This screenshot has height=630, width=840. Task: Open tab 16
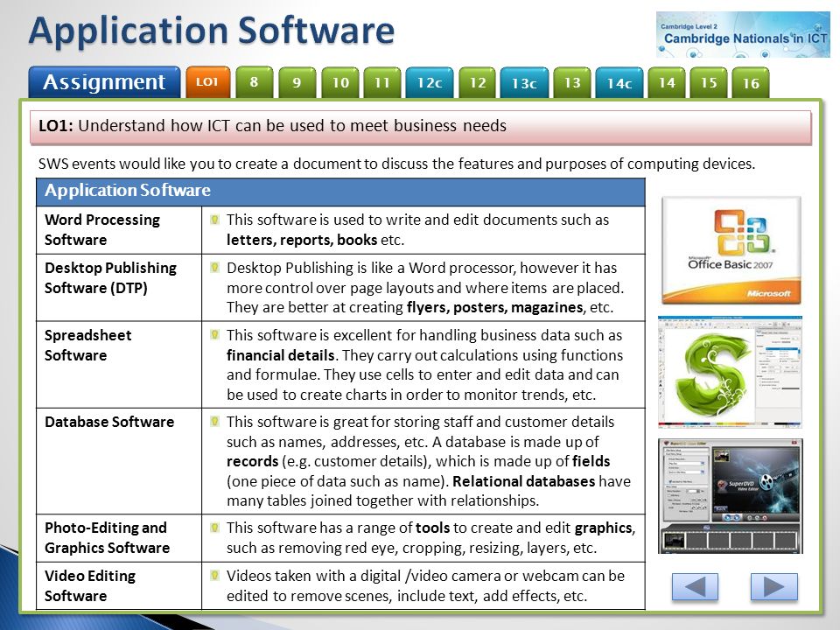751,82
